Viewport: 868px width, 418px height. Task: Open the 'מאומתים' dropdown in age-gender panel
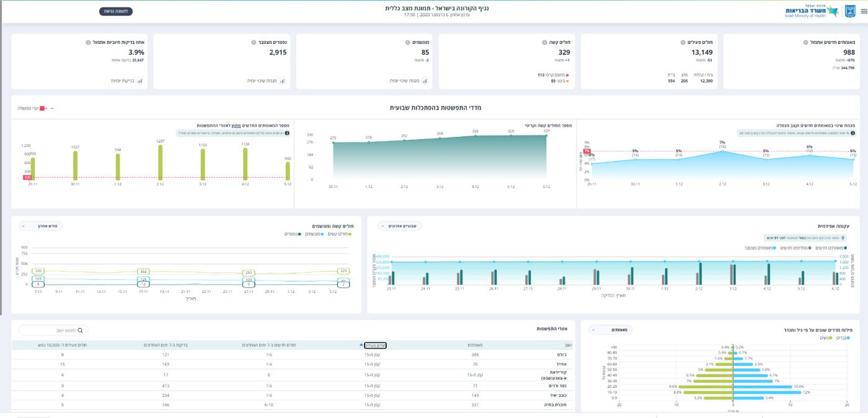point(610,330)
